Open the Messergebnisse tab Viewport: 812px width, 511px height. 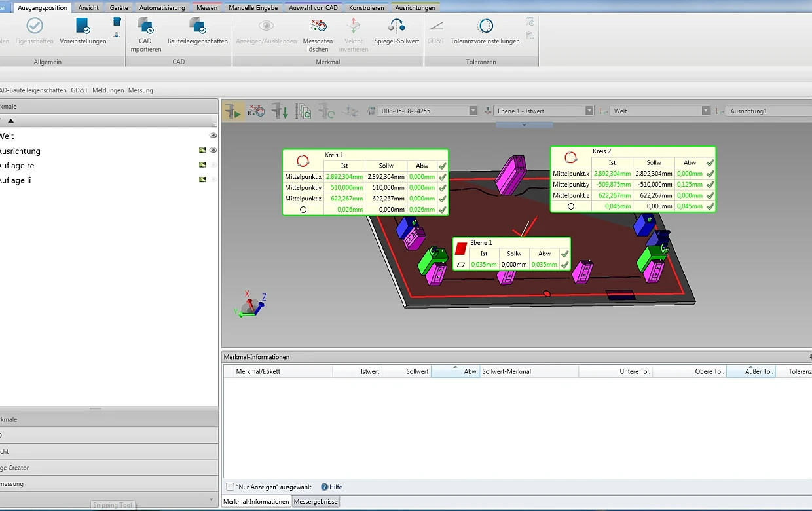(316, 502)
